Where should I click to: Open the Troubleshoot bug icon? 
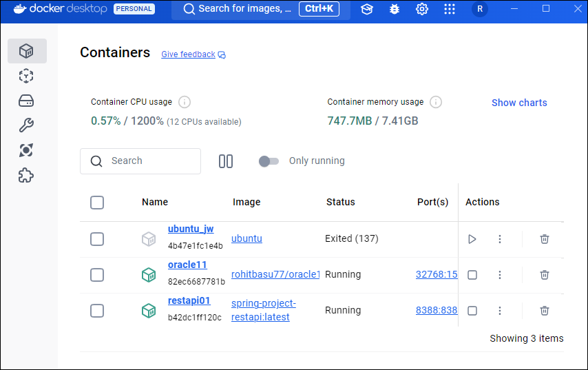(394, 9)
